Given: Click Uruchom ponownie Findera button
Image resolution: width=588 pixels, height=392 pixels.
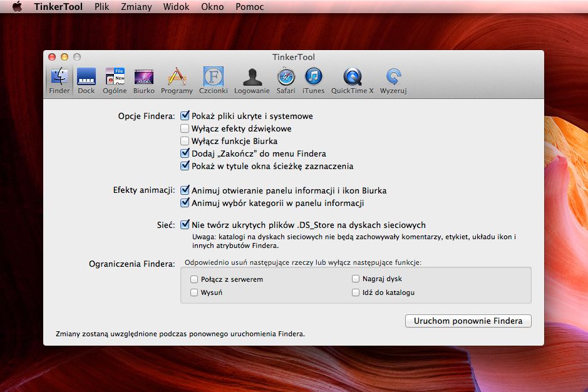Looking at the screenshot, I should (468, 321).
